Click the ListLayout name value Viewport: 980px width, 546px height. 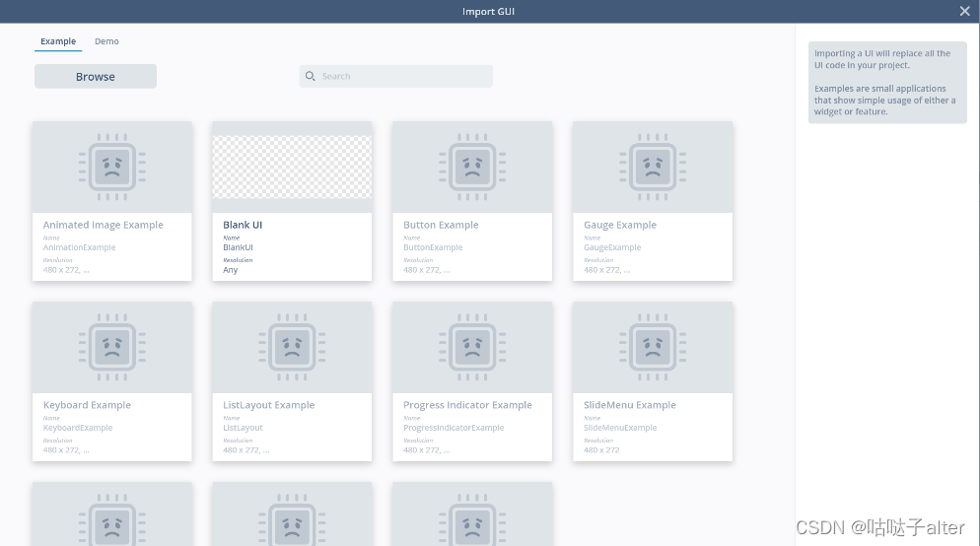tap(244, 428)
